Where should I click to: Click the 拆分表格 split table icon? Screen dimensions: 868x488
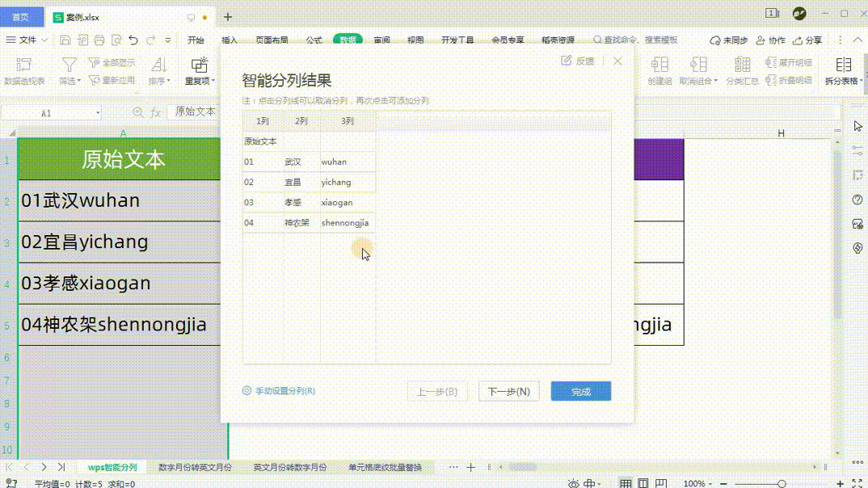tap(843, 65)
